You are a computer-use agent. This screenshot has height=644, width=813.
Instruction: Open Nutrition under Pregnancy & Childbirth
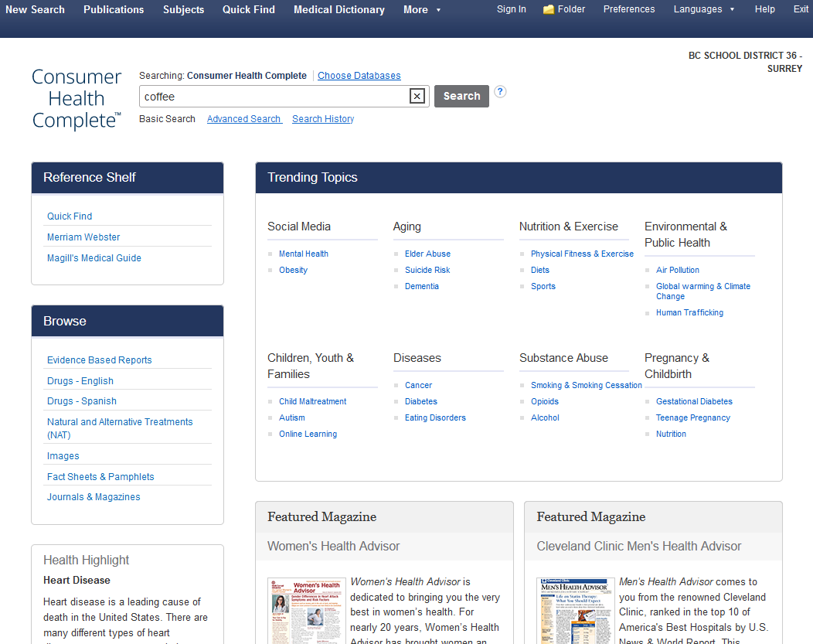pos(671,434)
